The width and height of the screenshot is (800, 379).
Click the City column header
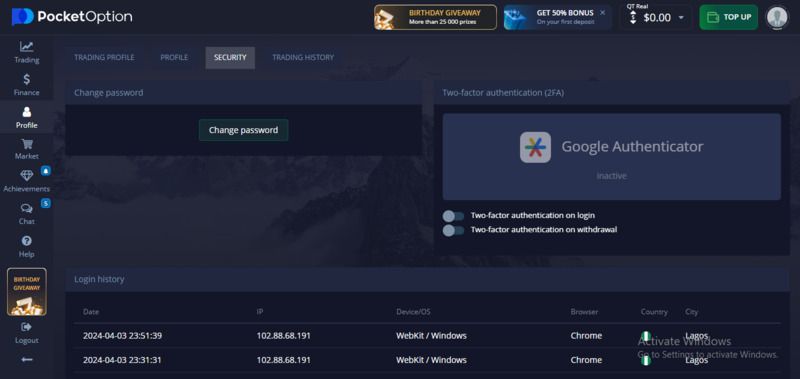691,312
